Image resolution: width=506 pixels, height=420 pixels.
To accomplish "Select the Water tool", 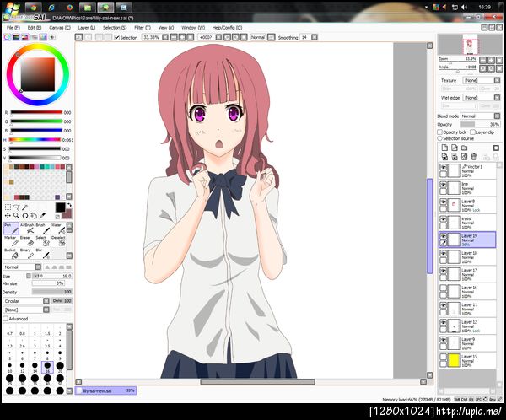I will coord(58,229).
